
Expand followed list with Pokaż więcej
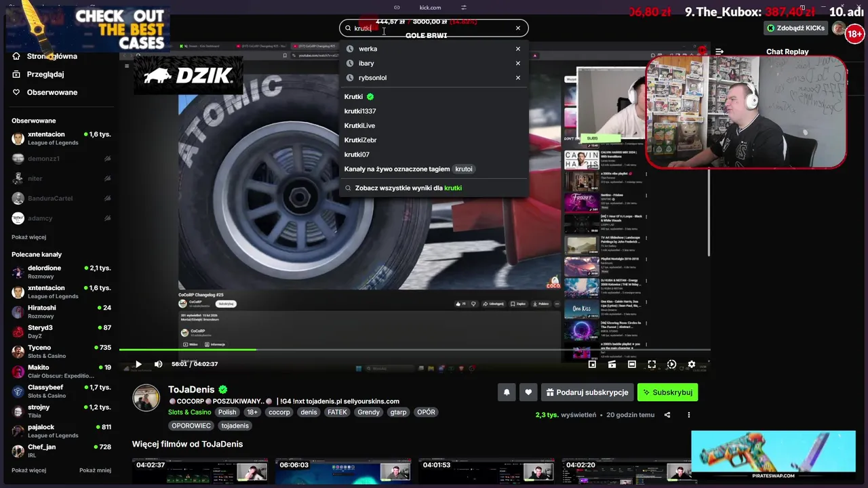point(28,237)
